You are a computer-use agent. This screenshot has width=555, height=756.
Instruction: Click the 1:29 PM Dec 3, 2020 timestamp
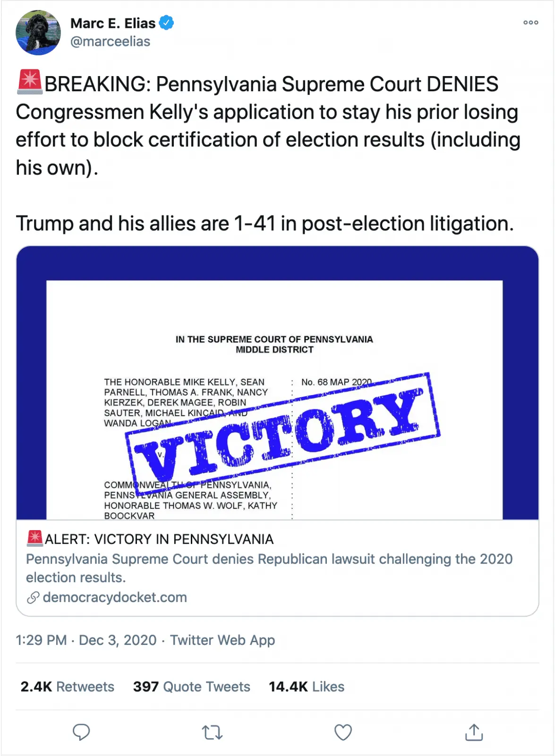pos(86,640)
